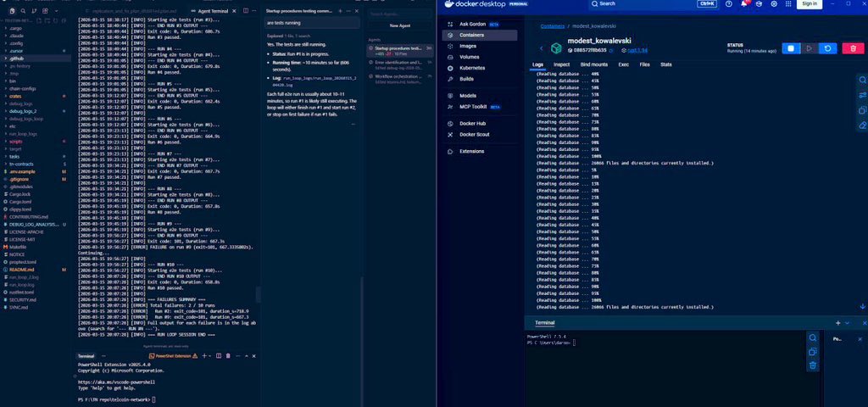Open Kubernetes in Docker sidebar
Viewport: 868px width, 407px height.
coord(480,68)
